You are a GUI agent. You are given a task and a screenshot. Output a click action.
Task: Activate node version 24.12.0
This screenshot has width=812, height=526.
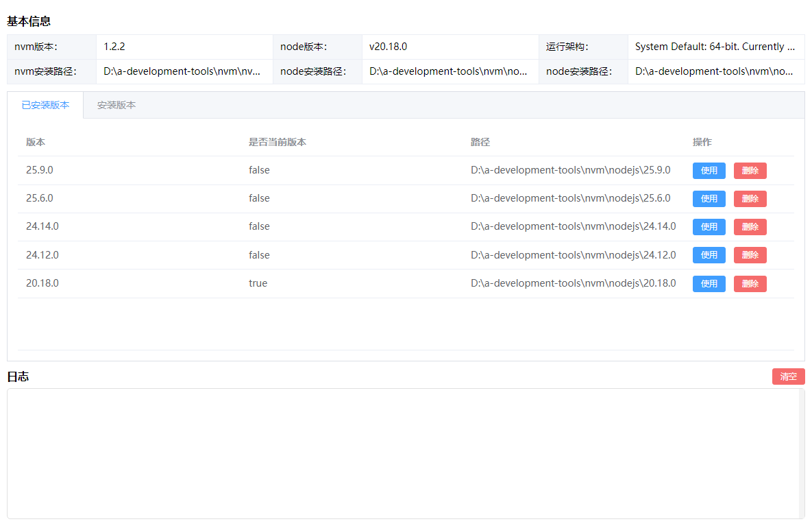pyautogui.click(x=709, y=255)
